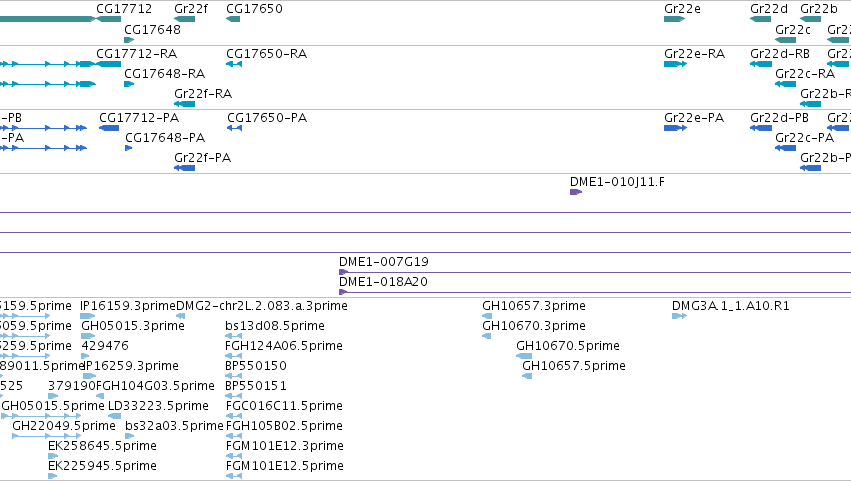This screenshot has width=851, height=481.
Task: Select the DMG2-chr2L.2.083.a.3prime label
Action: [262, 306]
